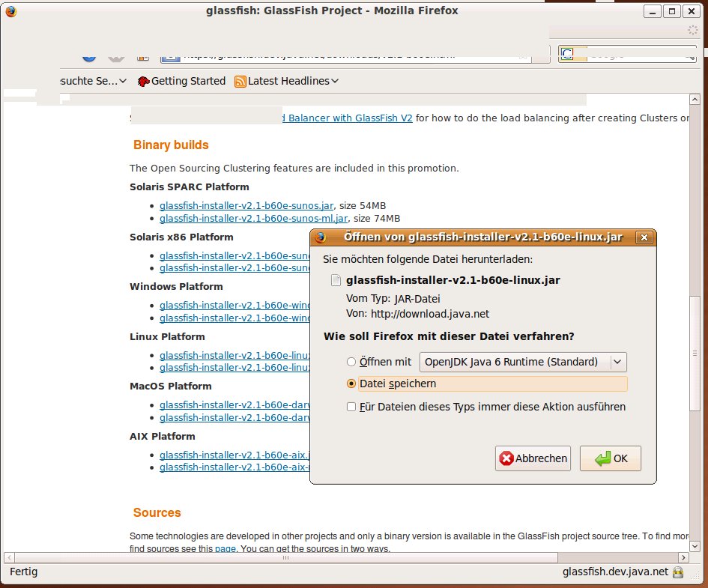
Task: Click the Firefox logo in the main window title bar
Action: coord(11,11)
